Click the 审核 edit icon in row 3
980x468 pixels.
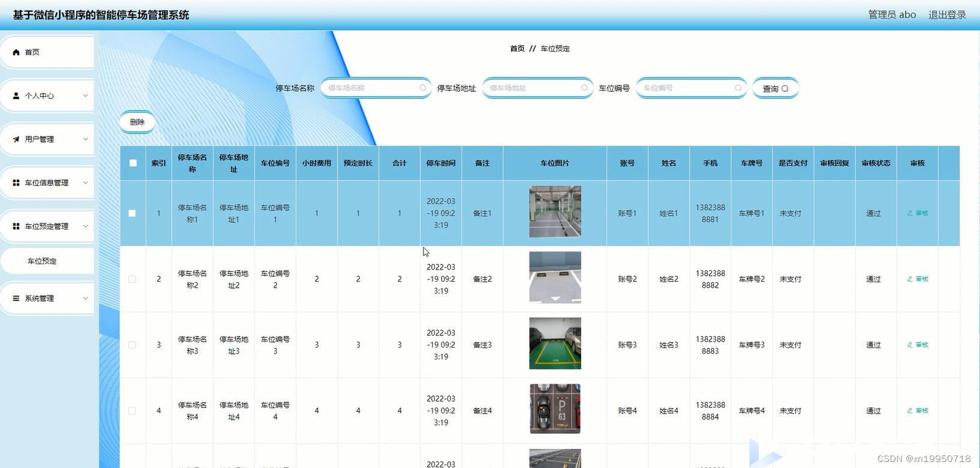pyautogui.click(x=910, y=345)
